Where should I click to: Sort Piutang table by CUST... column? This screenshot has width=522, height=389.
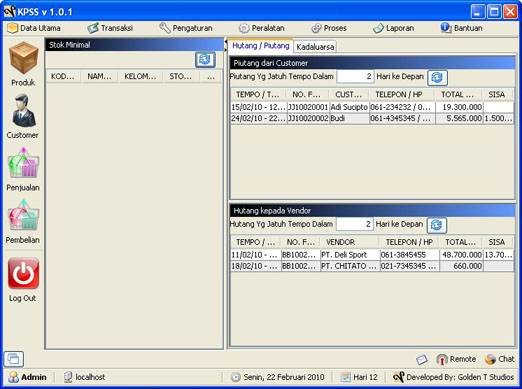click(349, 95)
